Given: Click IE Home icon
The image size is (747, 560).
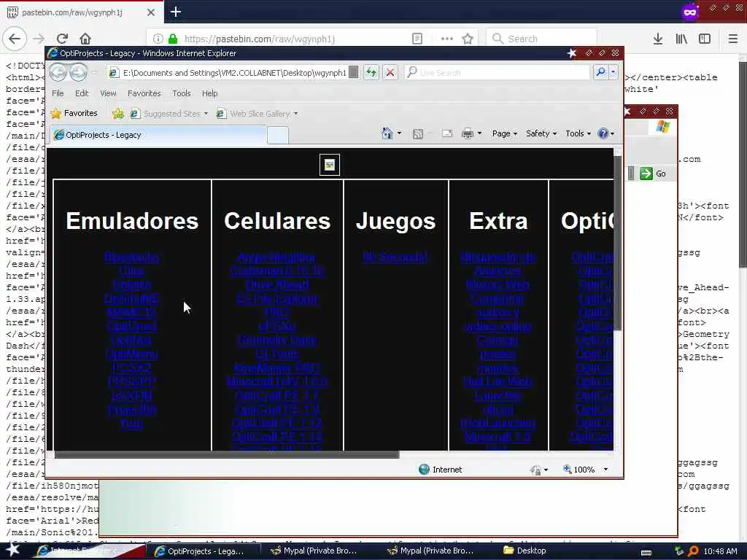Looking at the screenshot, I should pos(387,133).
